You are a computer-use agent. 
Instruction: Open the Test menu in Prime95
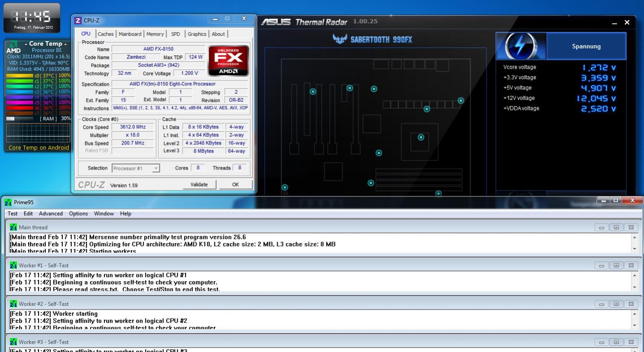pyautogui.click(x=13, y=213)
